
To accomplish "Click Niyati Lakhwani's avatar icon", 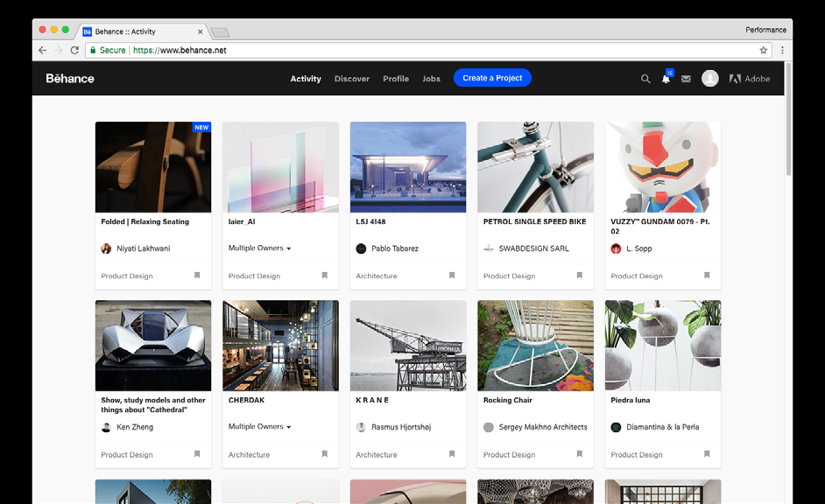I will click(106, 248).
